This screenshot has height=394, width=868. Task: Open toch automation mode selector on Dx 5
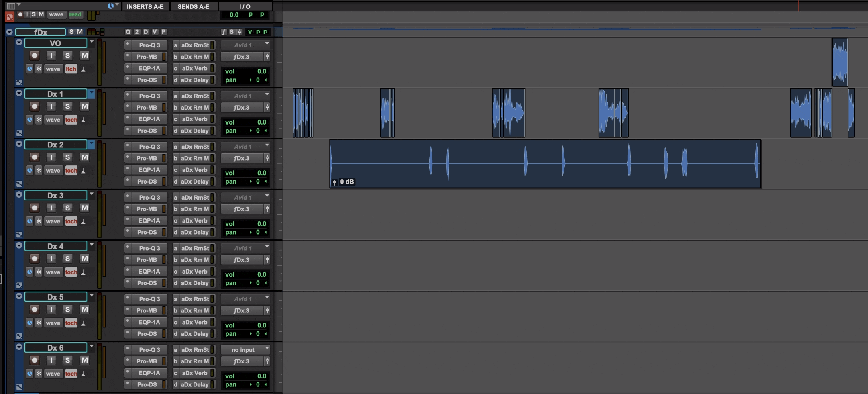(x=71, y=323)
